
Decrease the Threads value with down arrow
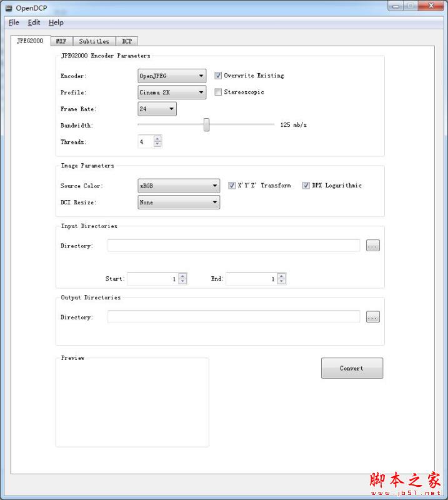pos(157,144)
